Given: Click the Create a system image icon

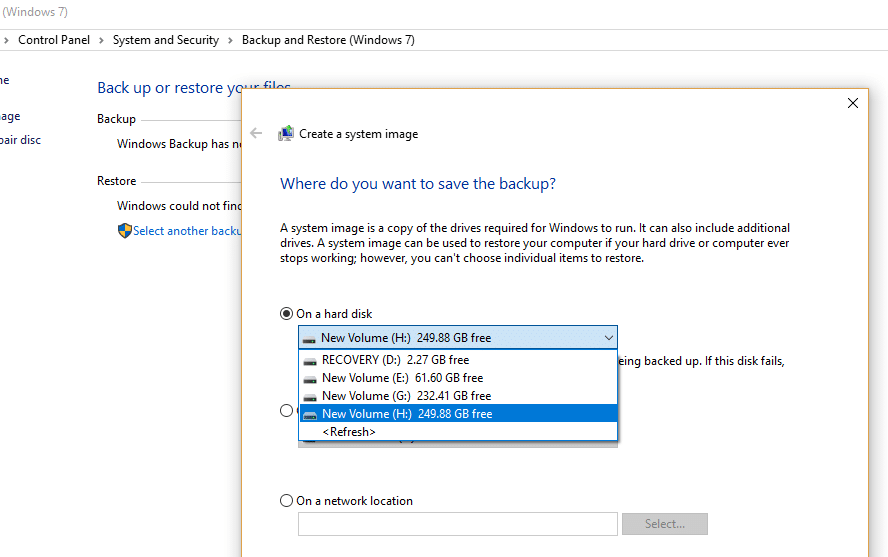Looking at the screenshot, I should click(286, 134).
